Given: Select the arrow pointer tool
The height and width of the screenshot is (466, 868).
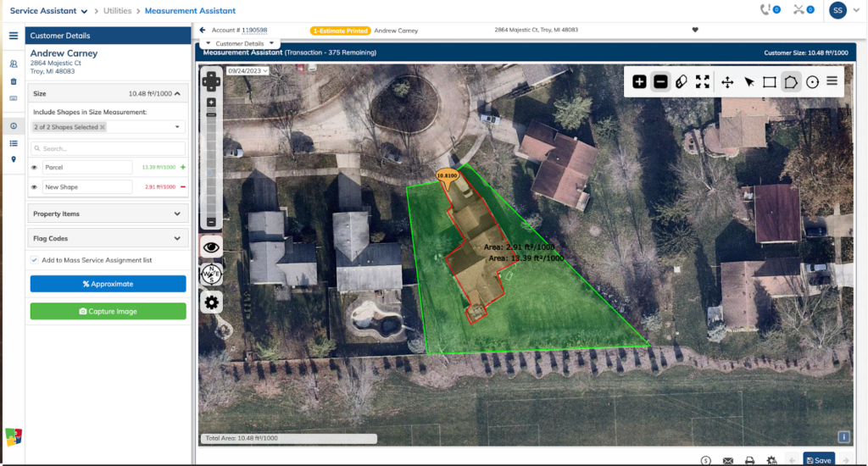Looking at the screenshot, I should point(749,82).
